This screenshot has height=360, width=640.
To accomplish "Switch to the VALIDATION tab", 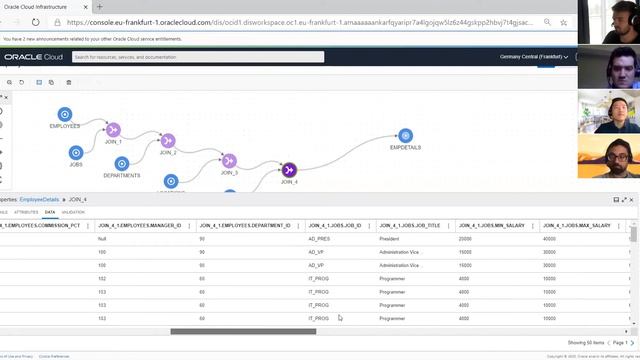I will coord(73,212).
